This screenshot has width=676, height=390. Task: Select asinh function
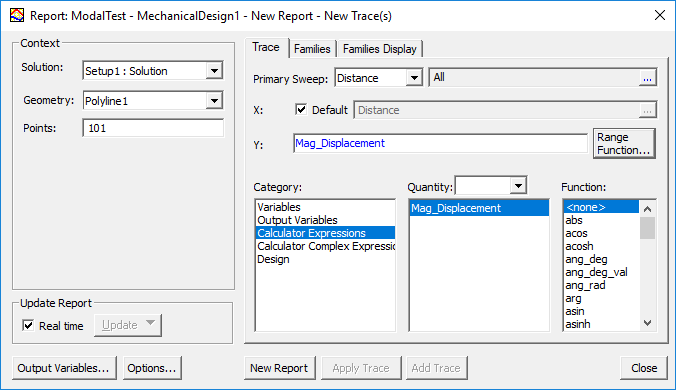(601, 324)
